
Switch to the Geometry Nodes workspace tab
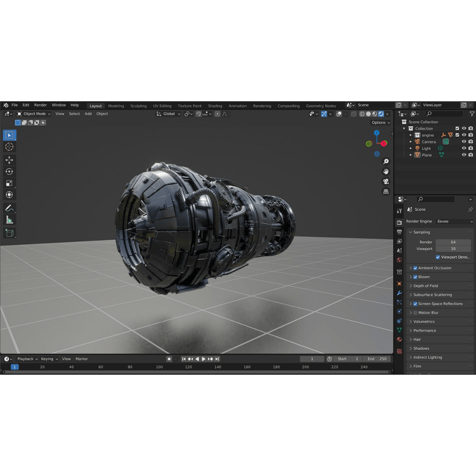[321, 106]
